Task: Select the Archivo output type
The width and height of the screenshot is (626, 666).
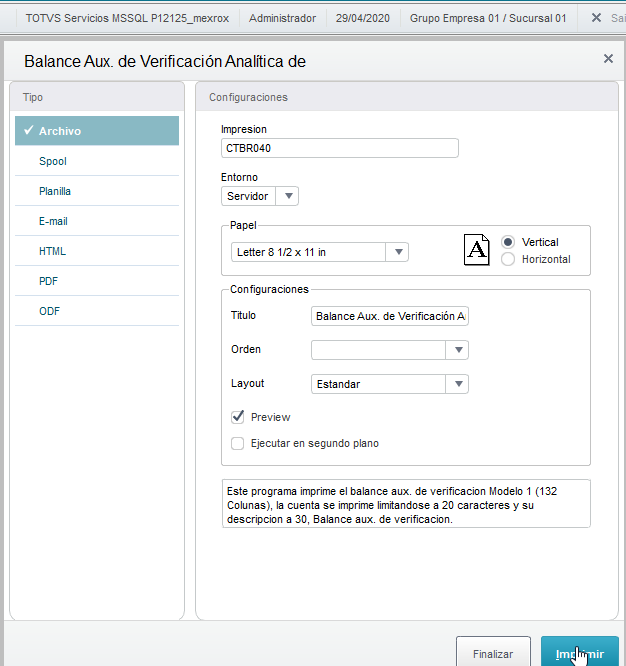Action: coord(97,131)
